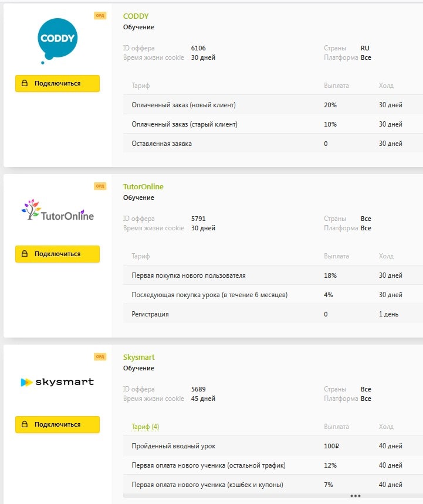The height and width of the screenshot is (504, 423).
Task: Select the Пройденный вводный урок tariff row
Action: point(273,446)
